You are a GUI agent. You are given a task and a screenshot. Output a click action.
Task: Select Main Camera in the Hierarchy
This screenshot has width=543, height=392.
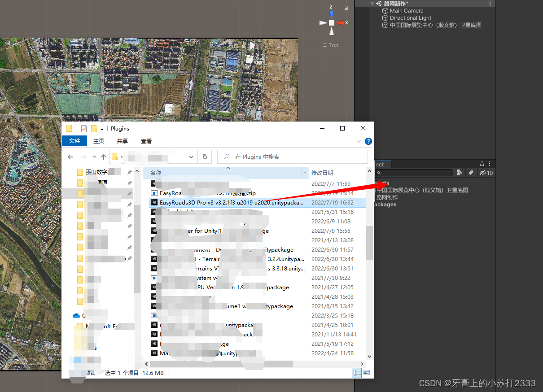[x=406, y=11]
